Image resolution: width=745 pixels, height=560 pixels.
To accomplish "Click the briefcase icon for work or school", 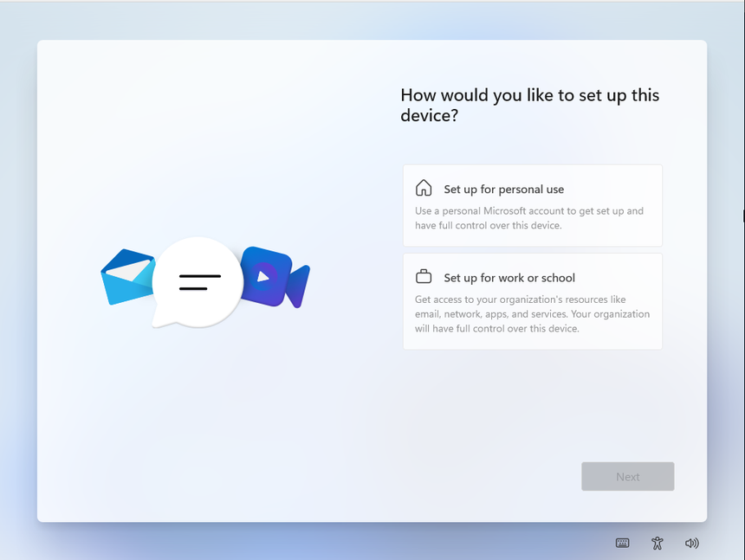I will tap(424, 277).
